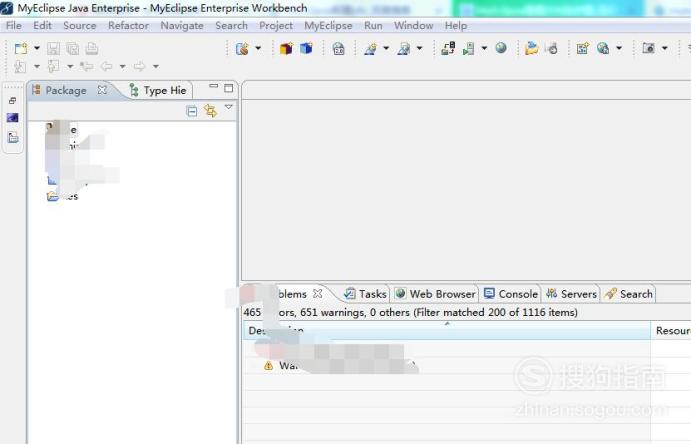Viewport: 691px width, 444px height.
Task: Open the Help menu
Action: coord(456,26)
